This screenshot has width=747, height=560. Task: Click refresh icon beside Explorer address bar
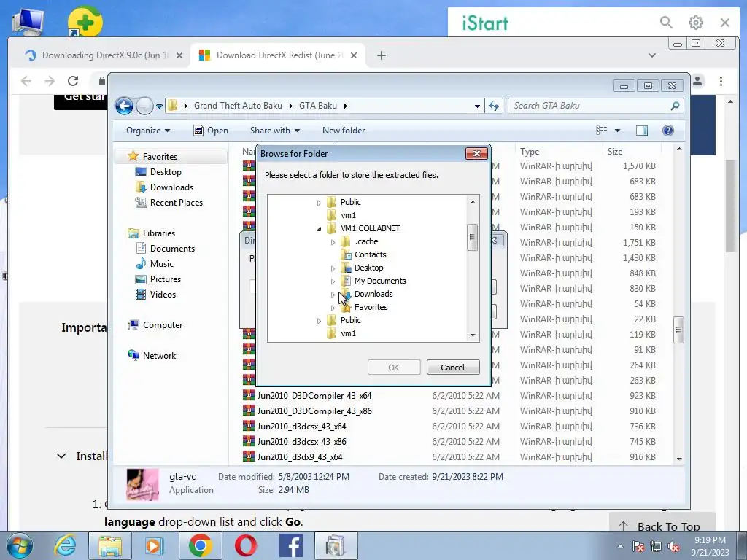pyautogui.click(x=494, y=106)
